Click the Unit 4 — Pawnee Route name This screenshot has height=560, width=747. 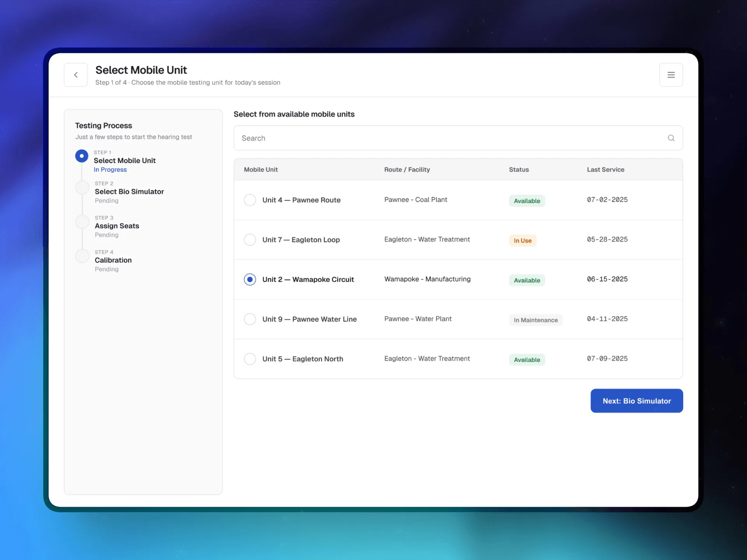tap(302, 200)
